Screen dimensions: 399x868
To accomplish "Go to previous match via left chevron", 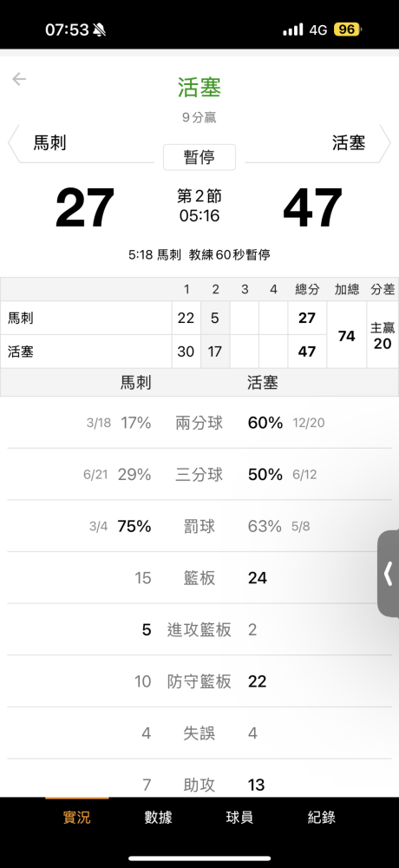I will click(13, 143).
